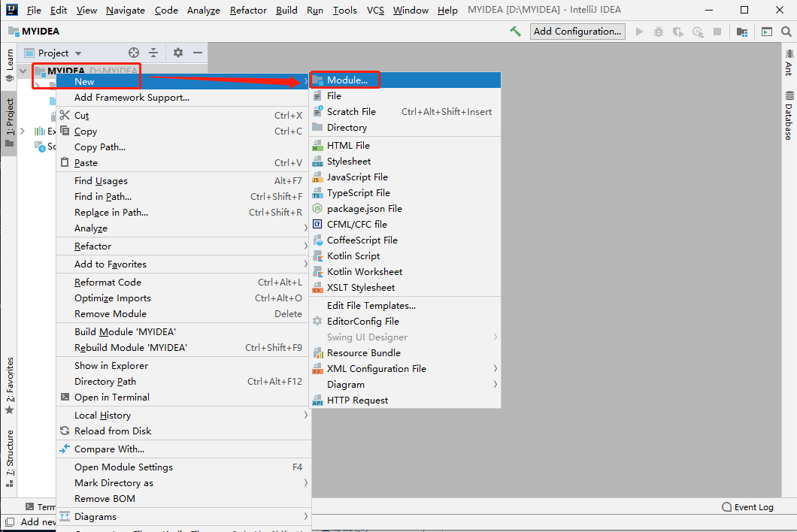Viewport: 797px width, 532px height.
Task: Create a package.json File
Action: coord(405,208)
